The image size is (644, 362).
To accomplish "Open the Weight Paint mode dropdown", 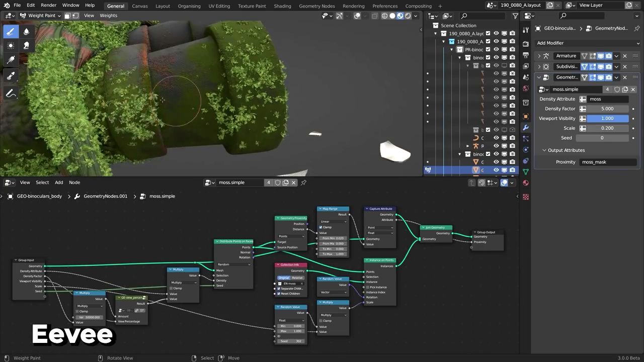I will [x=41, y=16].
